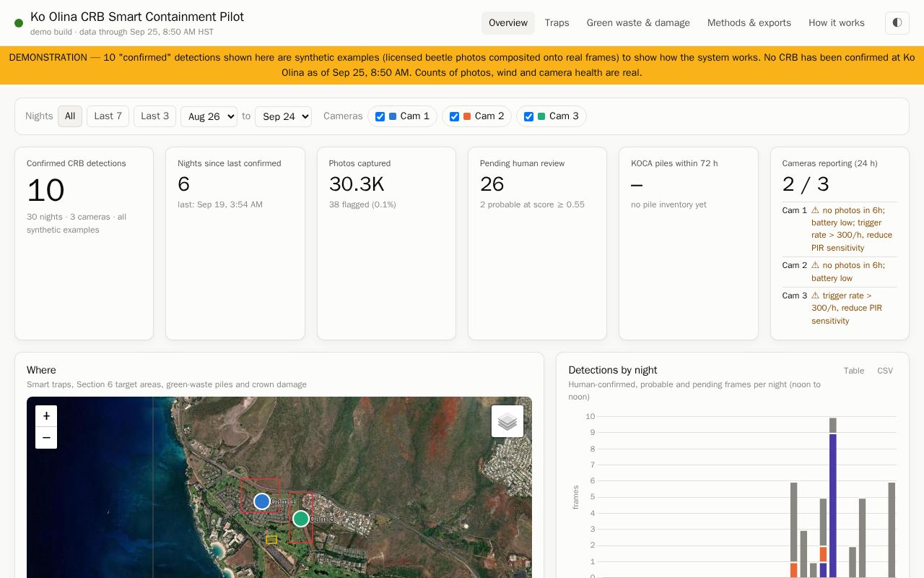Select the blue Cam 1 map marker

pyautogui.click(x=262, y=501)
